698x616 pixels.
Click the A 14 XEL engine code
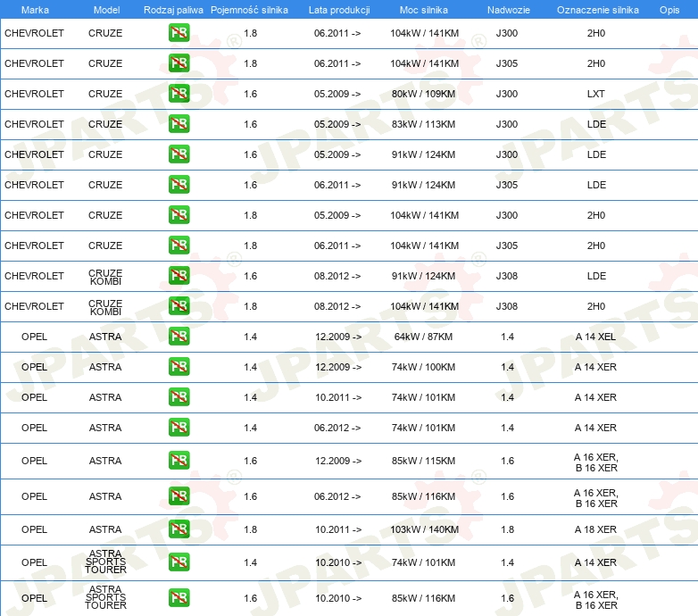click(595, 337)
